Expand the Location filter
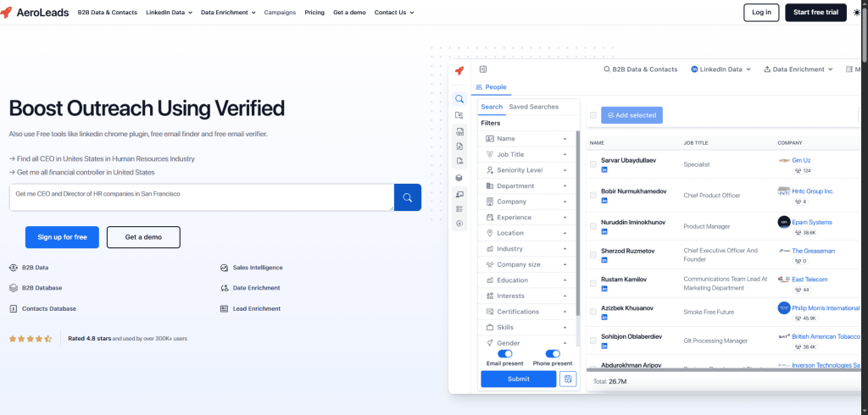This screenshot has width=868, height=415. pos(527,233)
